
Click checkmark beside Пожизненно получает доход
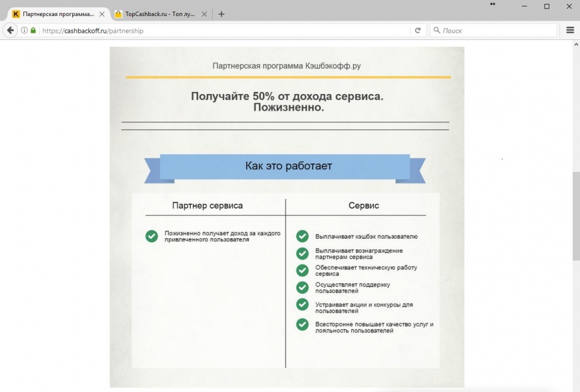click(x=151, y=236)
